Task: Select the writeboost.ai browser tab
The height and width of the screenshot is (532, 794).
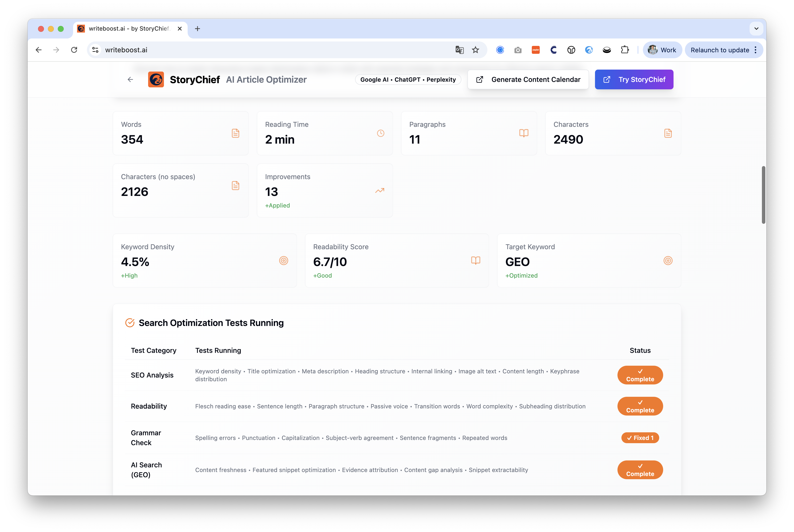Action: (129, 29)
